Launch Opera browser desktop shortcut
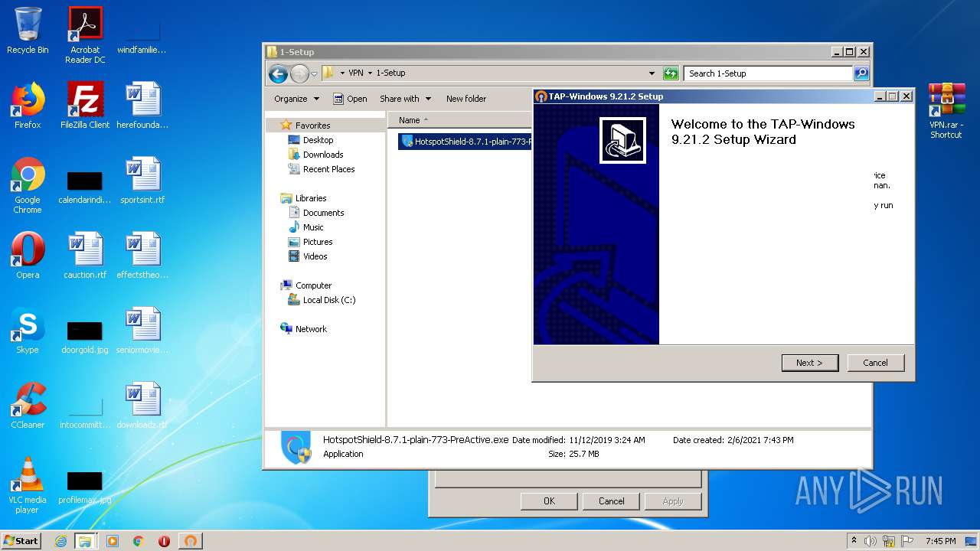Screen dimensions: 980x551 pos(28,256)
